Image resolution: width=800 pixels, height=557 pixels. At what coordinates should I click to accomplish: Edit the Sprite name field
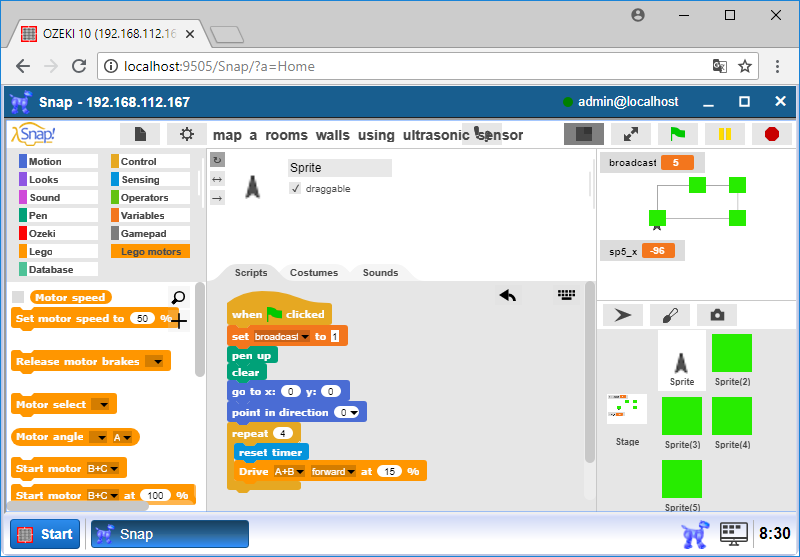point(340,168)
